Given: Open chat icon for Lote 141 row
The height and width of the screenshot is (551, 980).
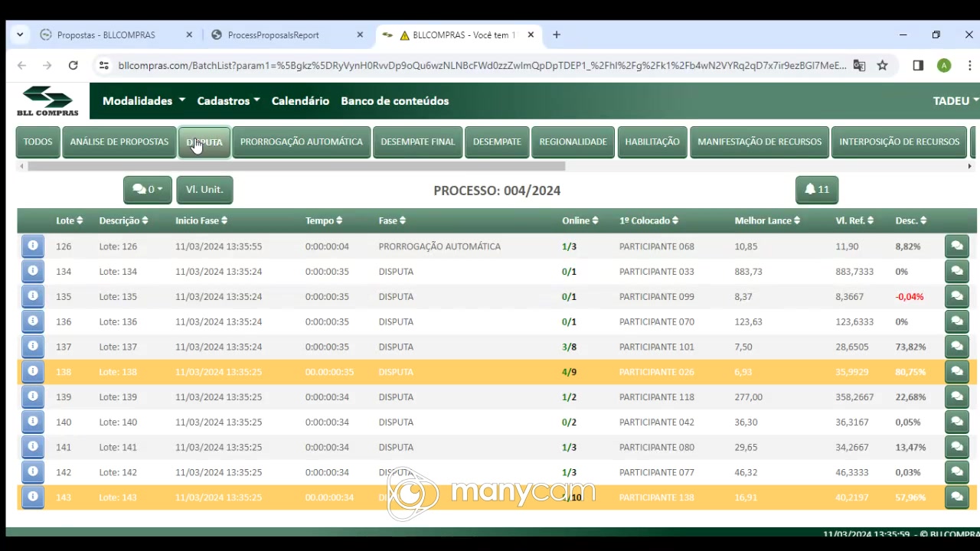Looking at the screenshot, I should [956, 448].
